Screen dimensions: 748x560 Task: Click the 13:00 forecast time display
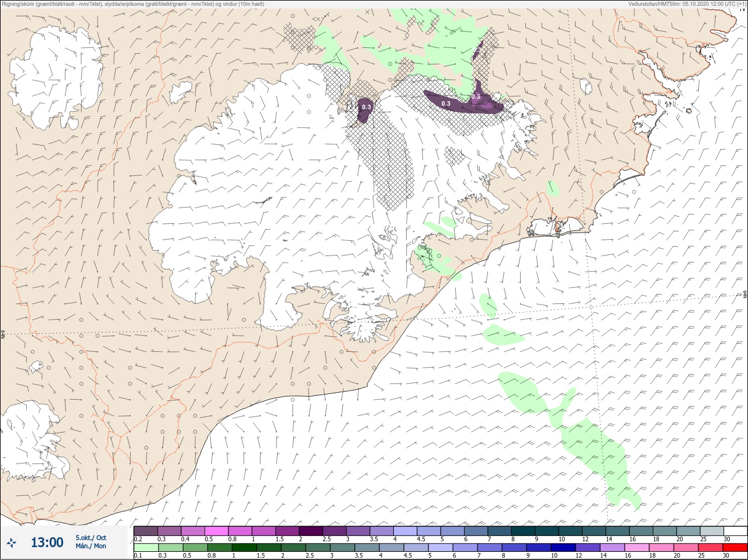(47, 542)
